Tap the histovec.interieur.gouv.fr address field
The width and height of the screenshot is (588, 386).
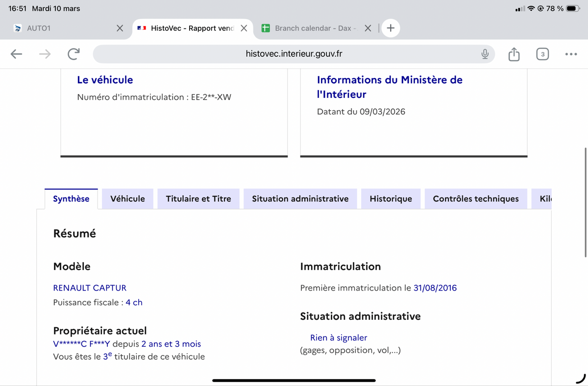pos(294,54)
